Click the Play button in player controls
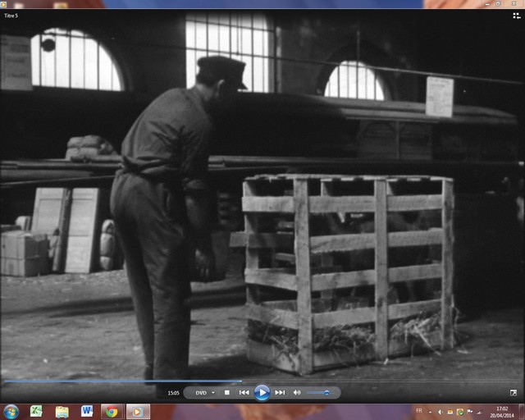The width and height of the screenshot is (525, 420). (x=262, y=392)
